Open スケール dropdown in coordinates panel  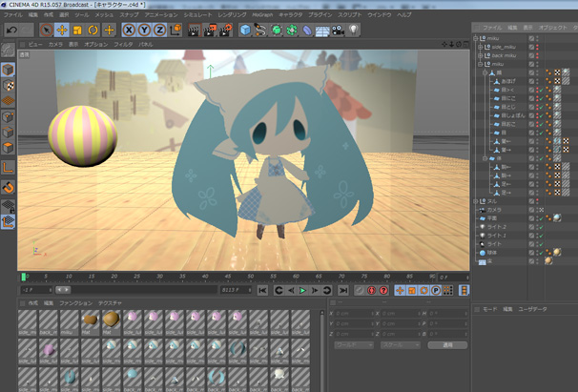pos(401,345)
